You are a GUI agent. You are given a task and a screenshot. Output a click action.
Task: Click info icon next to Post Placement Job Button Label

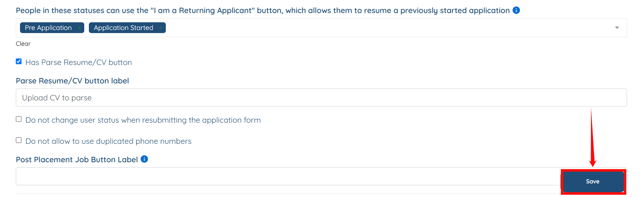click(144, 159)
